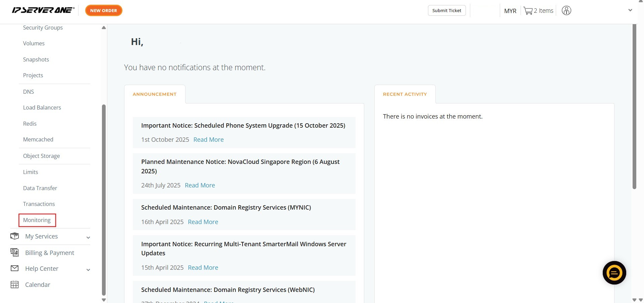Click the My Services box icon
This screenshot has width=644, height=303.
coord(14,236)
